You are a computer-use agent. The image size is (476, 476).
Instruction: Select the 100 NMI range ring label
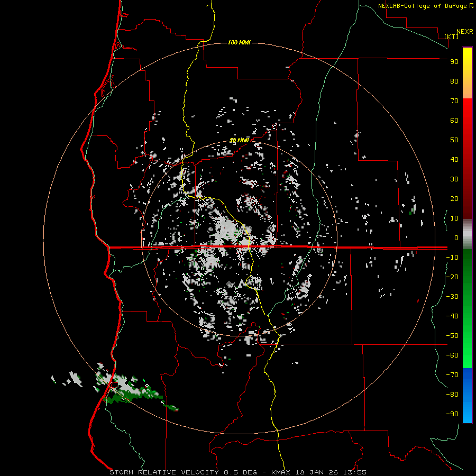pos(239,42)
